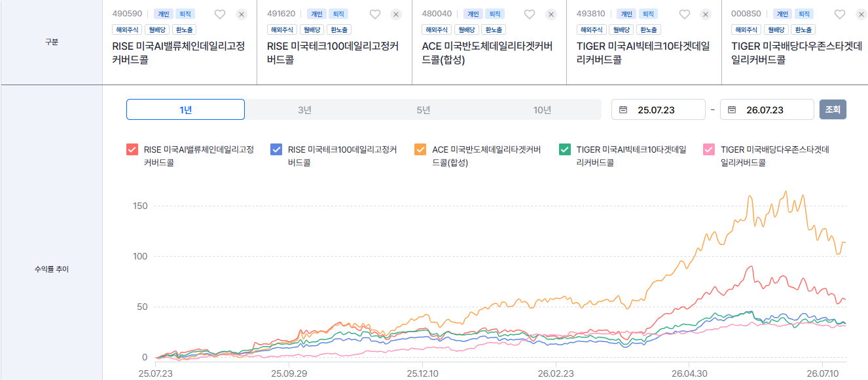Screen dimensions: 868x380
Task: Click ticker code 0008S0
Action: pos(746,14)
